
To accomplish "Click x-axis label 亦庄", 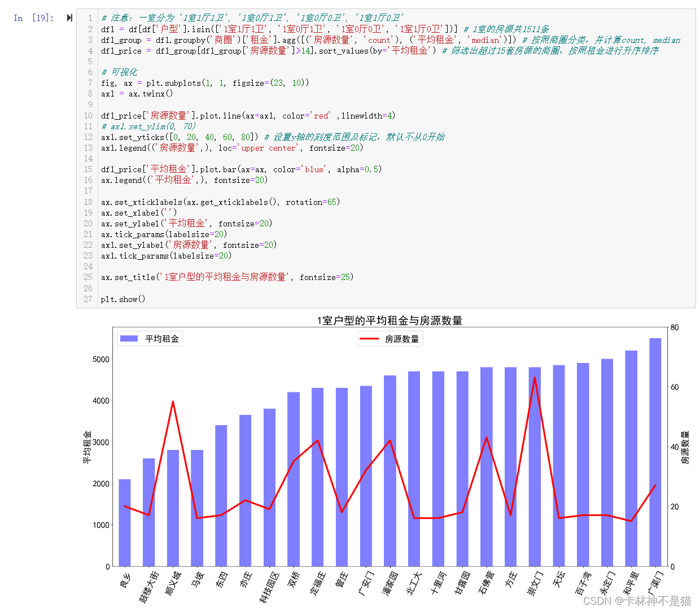I will coord(246,580).
